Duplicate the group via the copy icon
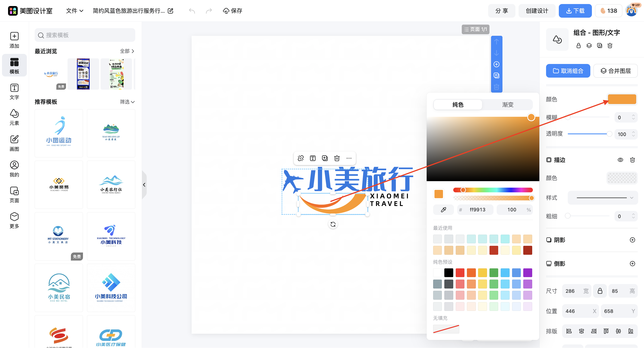 [599, 45]
